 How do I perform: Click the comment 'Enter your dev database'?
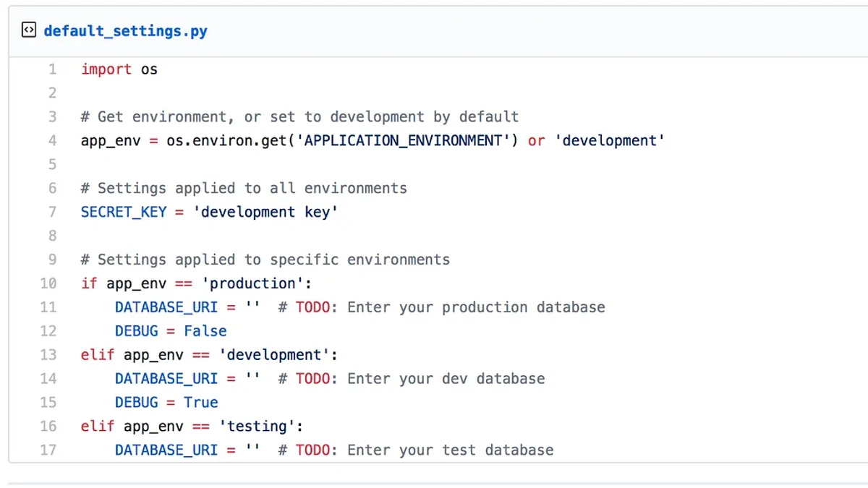tap(446, 379)
